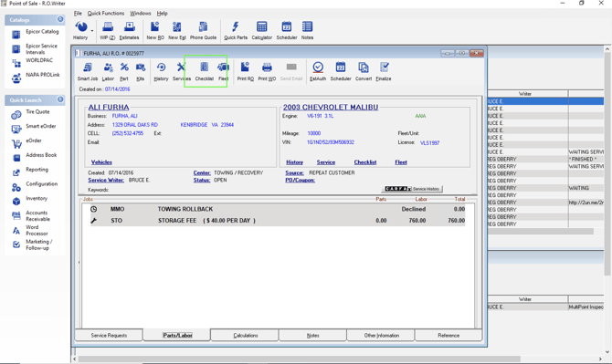Open the Estimates toolbar icon
The image size is (612, 364).
click(129, 31)
